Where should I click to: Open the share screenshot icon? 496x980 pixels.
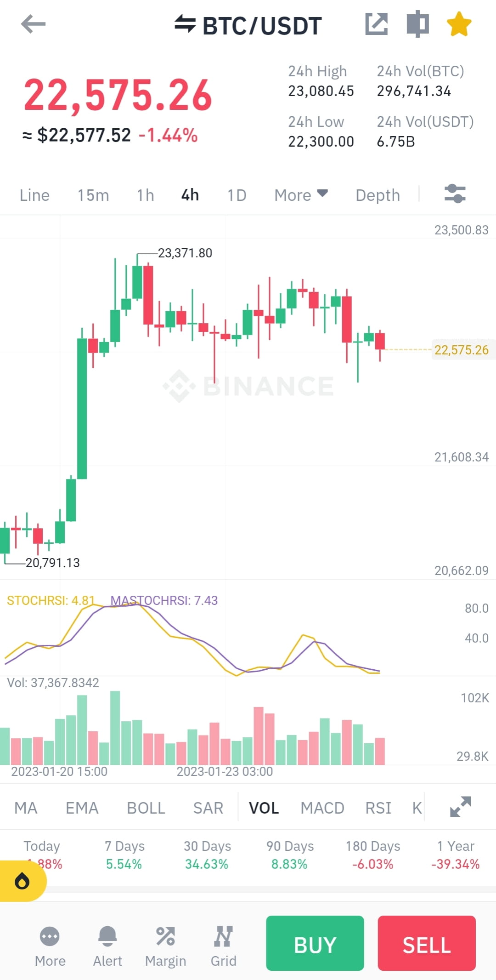[377, 25]
